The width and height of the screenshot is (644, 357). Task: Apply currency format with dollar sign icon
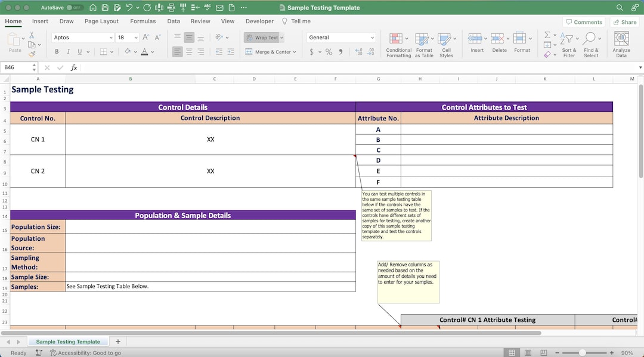[311, 52]
